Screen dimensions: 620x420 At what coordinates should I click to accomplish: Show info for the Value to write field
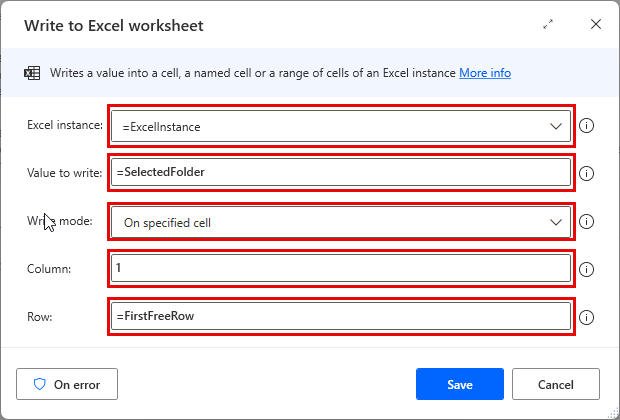click(587, 174)
